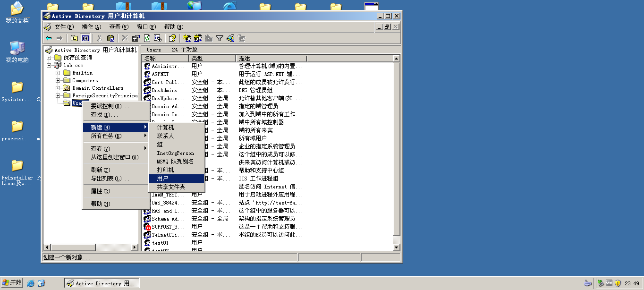Choose 查找(I)... from the context menu
This screenshot has width=644, height=290.
pos(116,115)
